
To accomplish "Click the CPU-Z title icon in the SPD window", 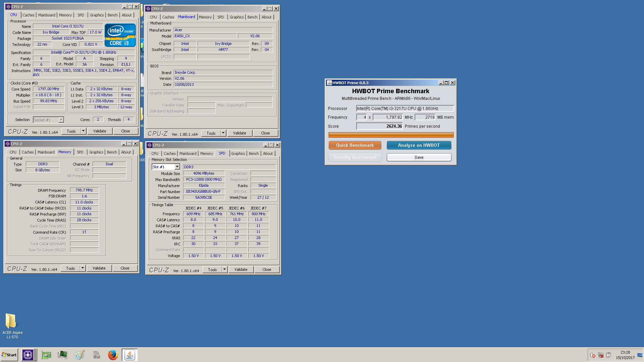I will tap(150, 145).
